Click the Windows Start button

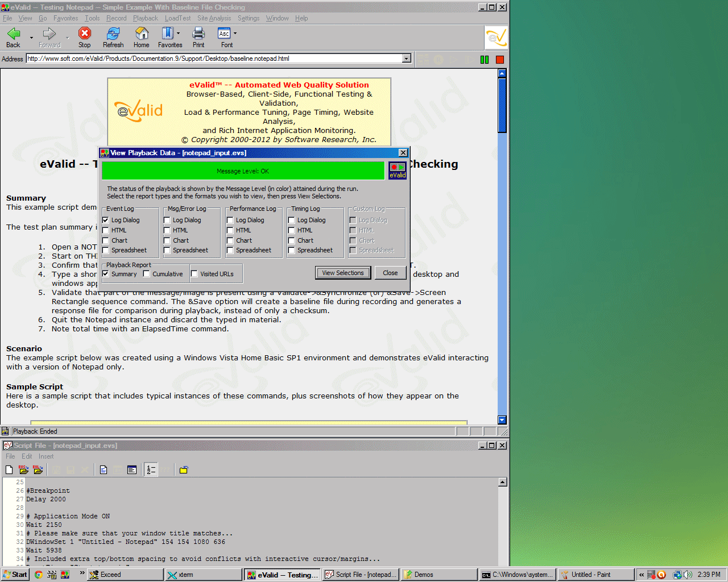point(15,575)
